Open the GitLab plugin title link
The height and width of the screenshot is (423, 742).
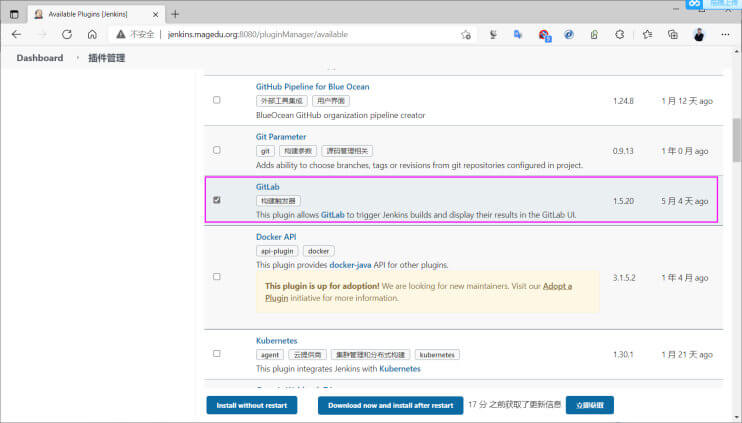click(267, 187)
